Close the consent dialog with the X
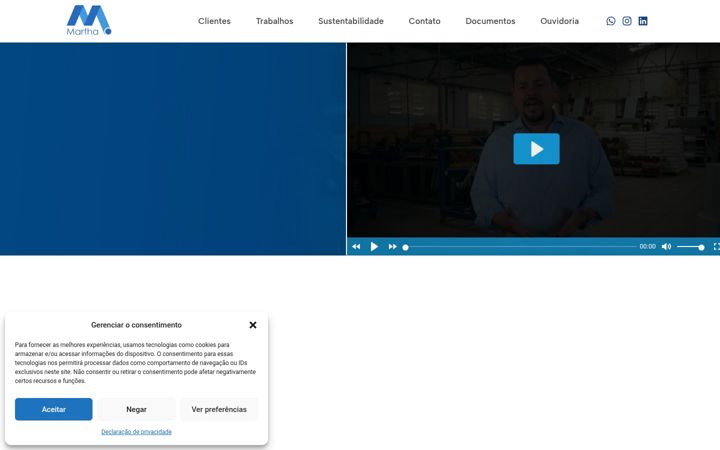The width and height of the screenshot is (720, 450). pyautogui.click(x=253, y=325)
